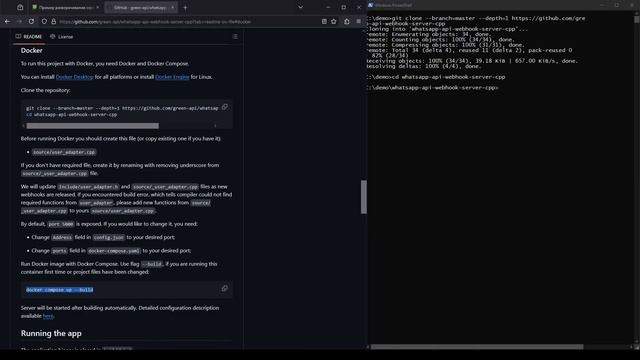
Task: Click the Firefox View icon left of tabs
Action: 20,7
